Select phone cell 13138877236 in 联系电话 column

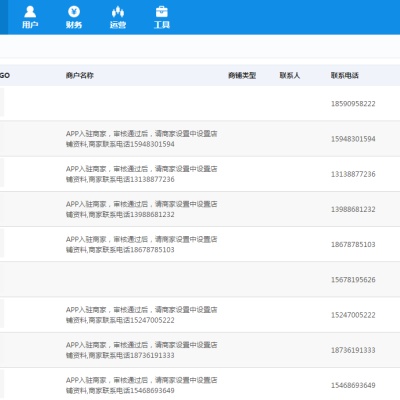[353, 174]
